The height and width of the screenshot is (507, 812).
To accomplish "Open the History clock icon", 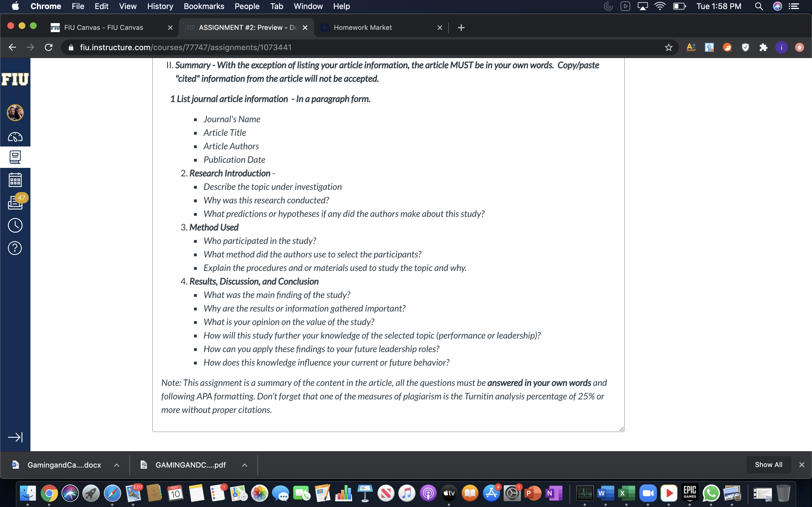I will pos(15,225).
